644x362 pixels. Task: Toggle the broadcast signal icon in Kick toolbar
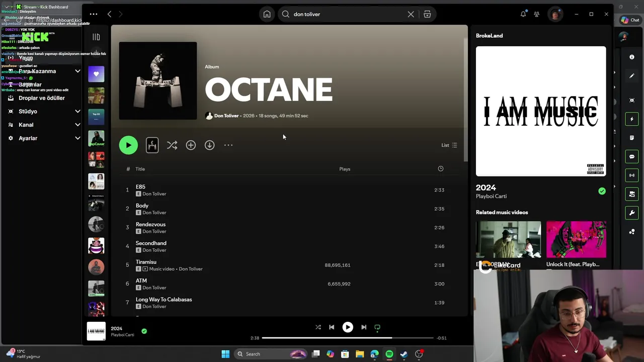632,175
